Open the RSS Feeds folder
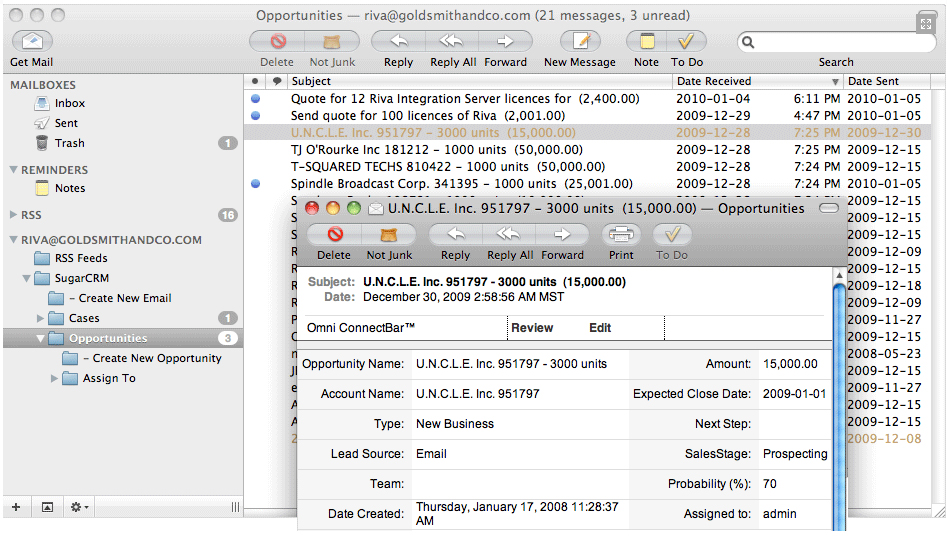 point(81,258)
